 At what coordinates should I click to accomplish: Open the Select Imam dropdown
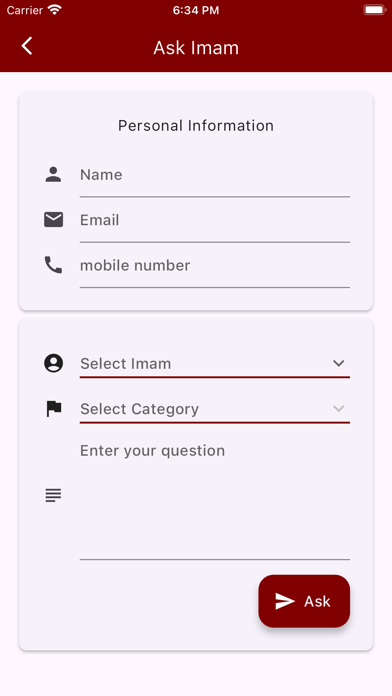coord(215,364)
